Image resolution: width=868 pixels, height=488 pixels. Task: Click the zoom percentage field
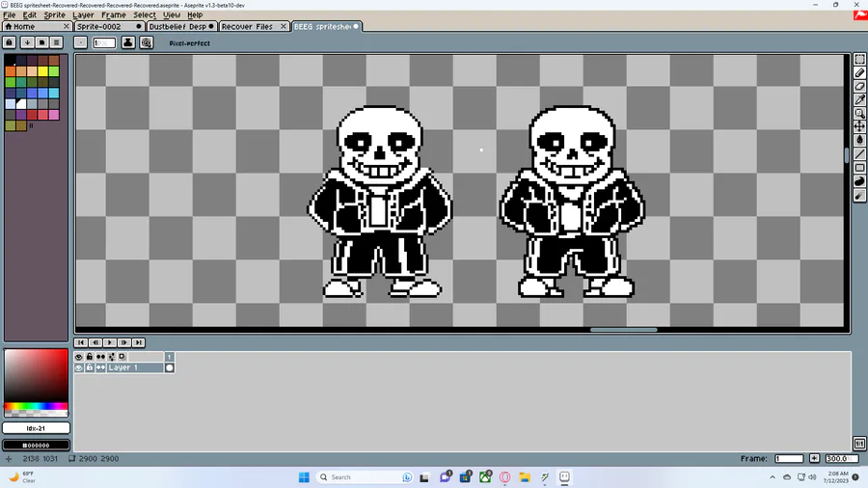pos(841,458)
